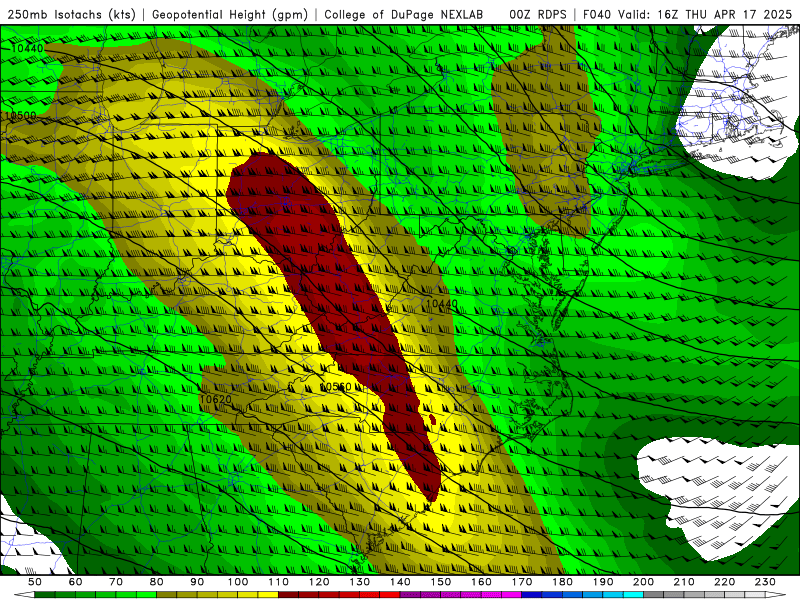
Task: Click the '250mb Isotachs (kts)' title text
Action: [x=72, y=14]
